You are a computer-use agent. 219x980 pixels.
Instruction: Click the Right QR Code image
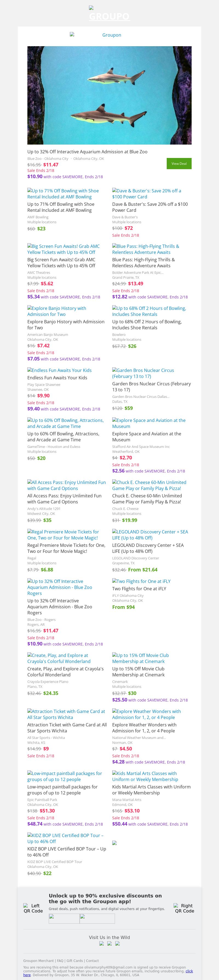pyautogui.click(x=184, y=908)
